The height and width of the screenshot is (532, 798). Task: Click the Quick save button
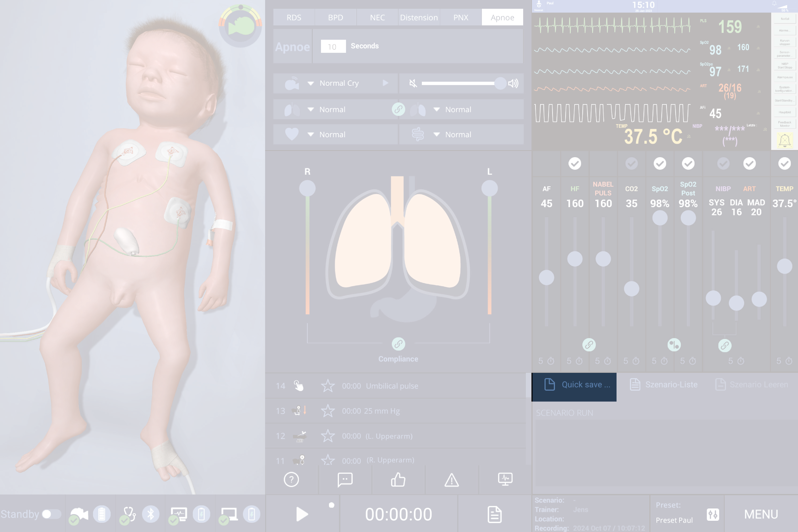574,385
